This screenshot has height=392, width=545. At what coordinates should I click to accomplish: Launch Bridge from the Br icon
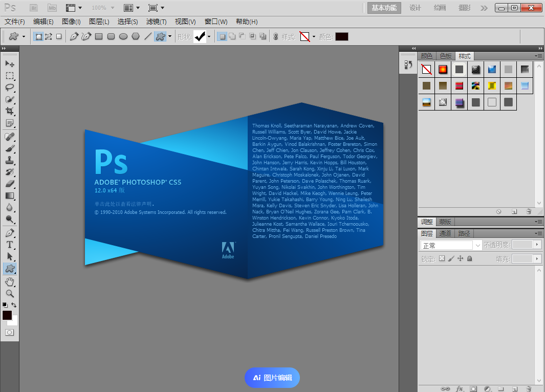point(34,8)
